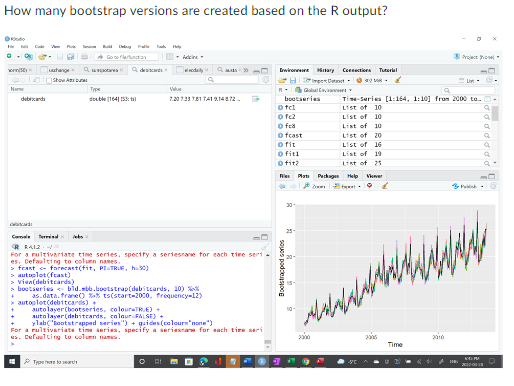Switch to the Environment tab
Viewport: 514px width, 386px height.
pos(294,70)
